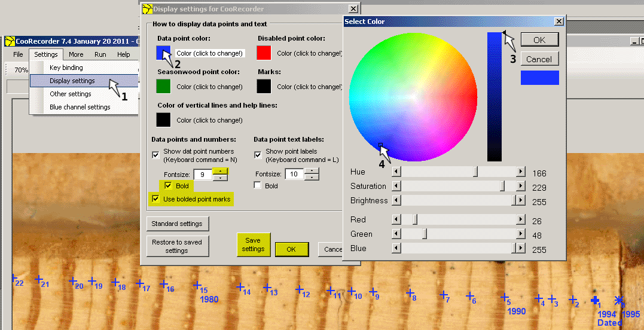Close the Select Color dialog
Screen dimensions: 644x330
tap(558, 22)
